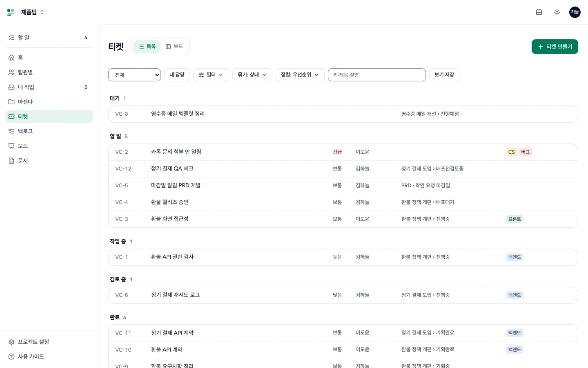Image resolution: width=588 pixels, height=368 pixels.
Task: Select ticket key VC-12
Action: pos(123,169)
